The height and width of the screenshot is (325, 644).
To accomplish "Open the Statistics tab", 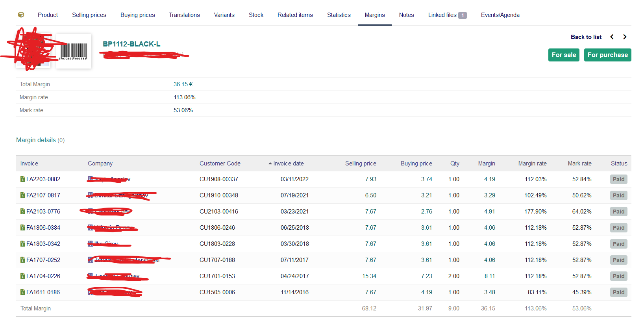I will (x=339, y=15).
